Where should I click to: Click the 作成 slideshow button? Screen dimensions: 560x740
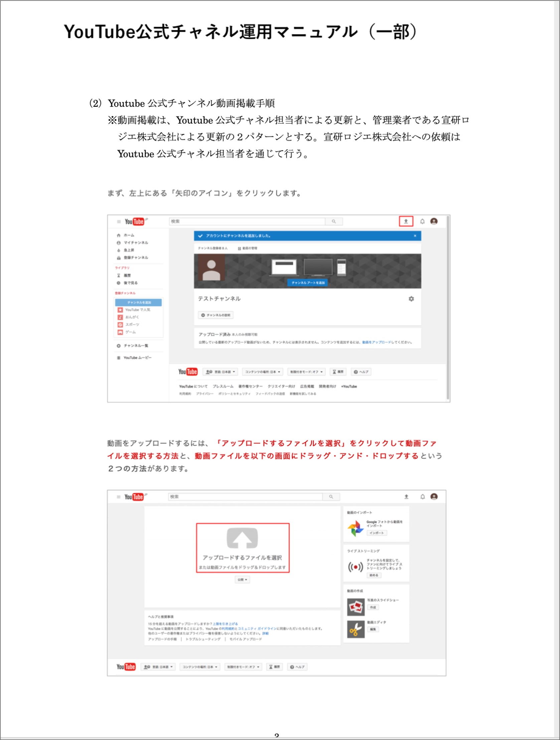point(373,607)
